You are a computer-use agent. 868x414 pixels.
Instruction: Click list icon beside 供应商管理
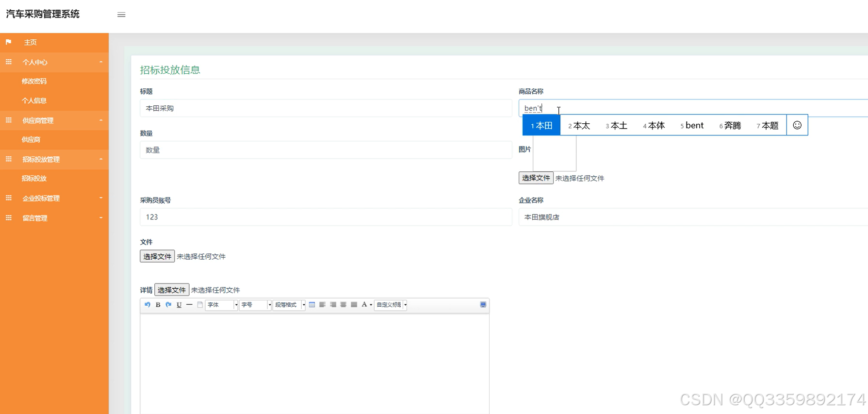[8, 120]
